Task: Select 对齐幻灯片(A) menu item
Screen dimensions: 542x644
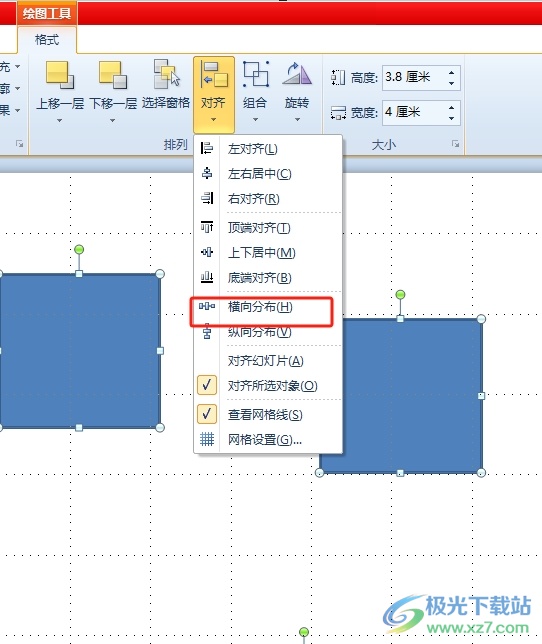Action: pos(268,360)
